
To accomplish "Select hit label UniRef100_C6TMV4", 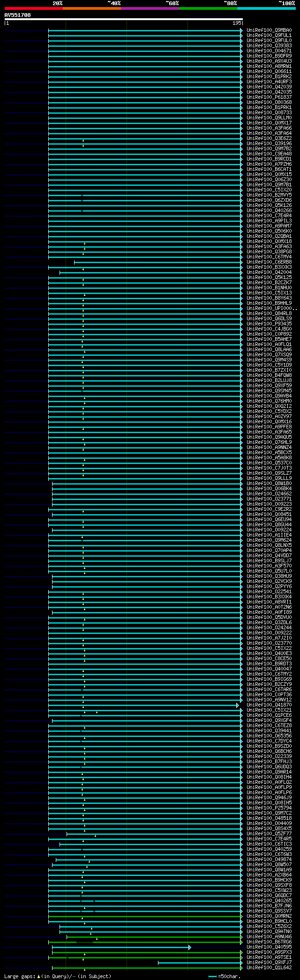I will click(269, 257).
